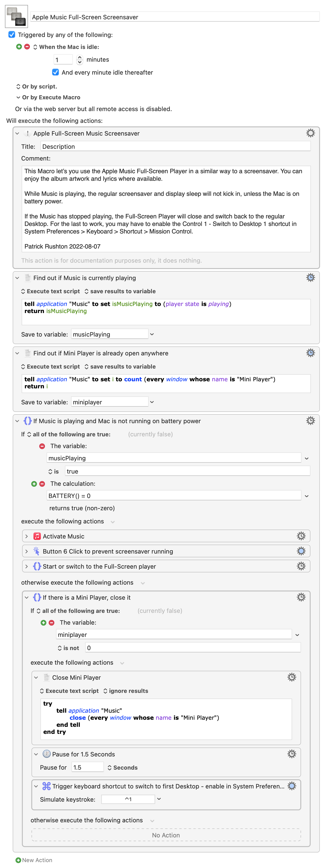
Task: Toggle the Triggered by any of the following checkbox
Action: tap(12, 35)
